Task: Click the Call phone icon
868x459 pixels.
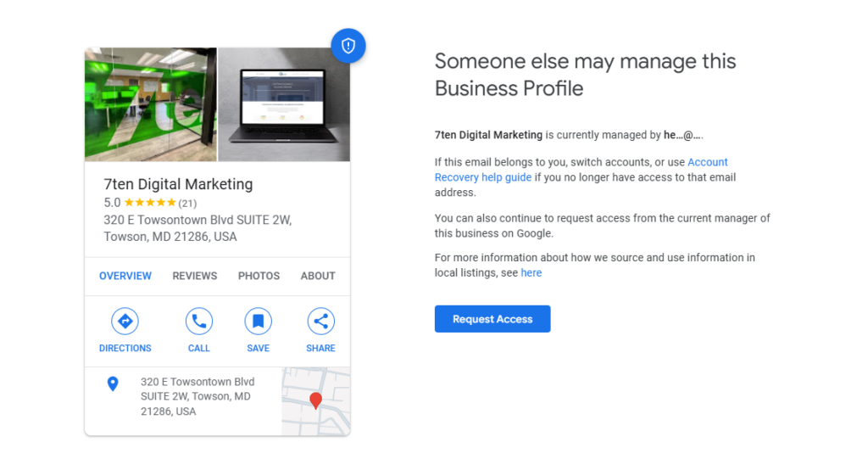Action: tap(198, 321)
